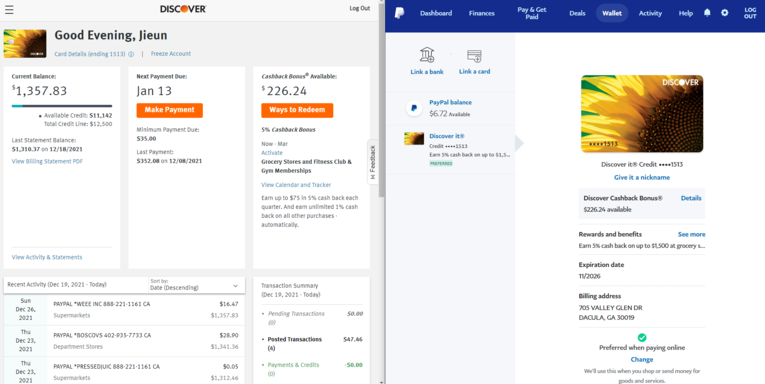Click the card details info icon
Image resolution: width=765 pixels, height=384 pixels.
(x=131, y=54)
